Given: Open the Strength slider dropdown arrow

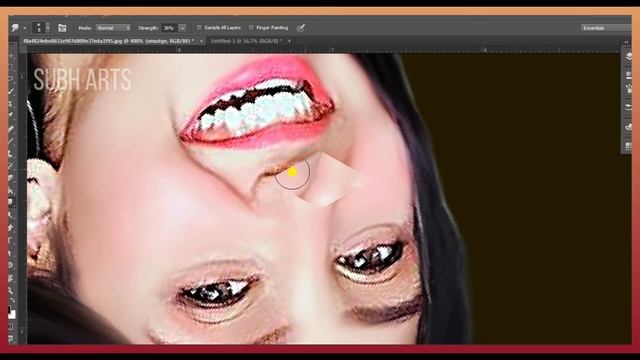Looking at the screenshot, I should pos(182,28).
